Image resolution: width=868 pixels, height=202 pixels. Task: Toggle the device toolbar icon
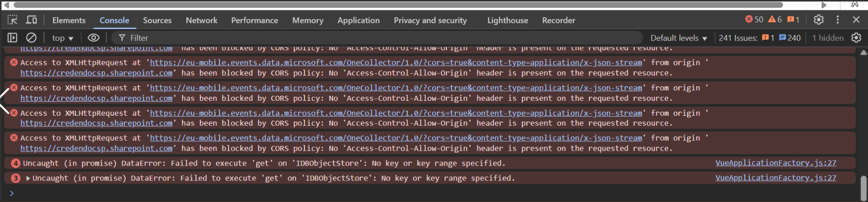pos(31,20)
